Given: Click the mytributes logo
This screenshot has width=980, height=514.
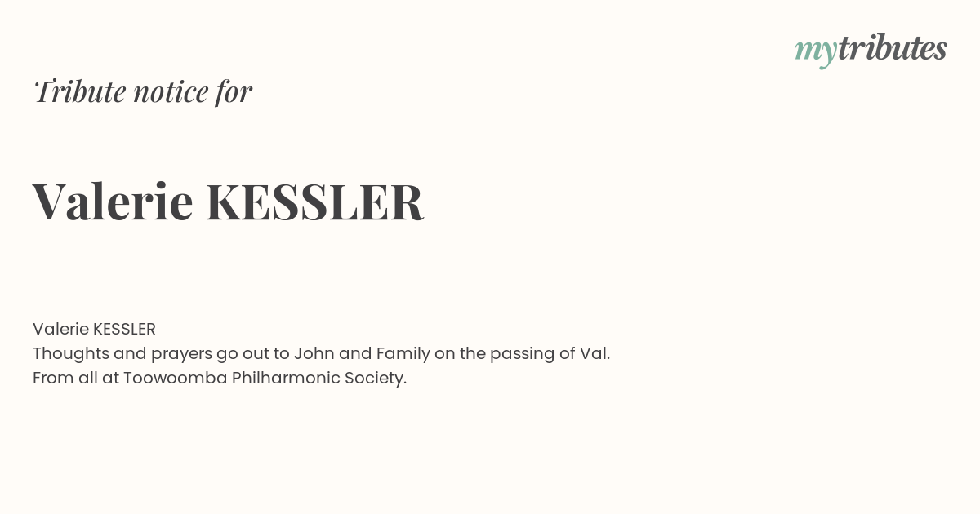Looking at the screenshot, I should coord(871,50).
